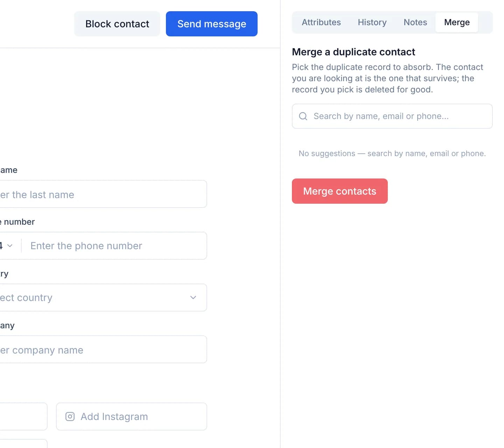Click the No suggestions message text

pyautogui.click(x=392, y=153)
